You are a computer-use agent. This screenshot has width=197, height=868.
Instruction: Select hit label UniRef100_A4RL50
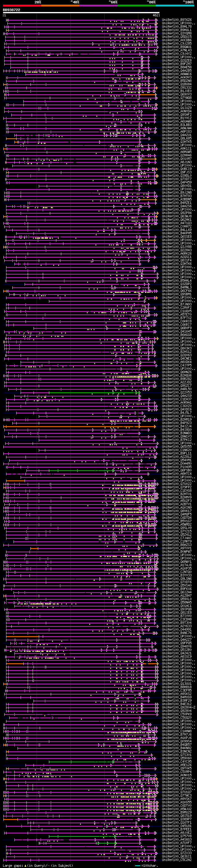[x=176, y=389]
